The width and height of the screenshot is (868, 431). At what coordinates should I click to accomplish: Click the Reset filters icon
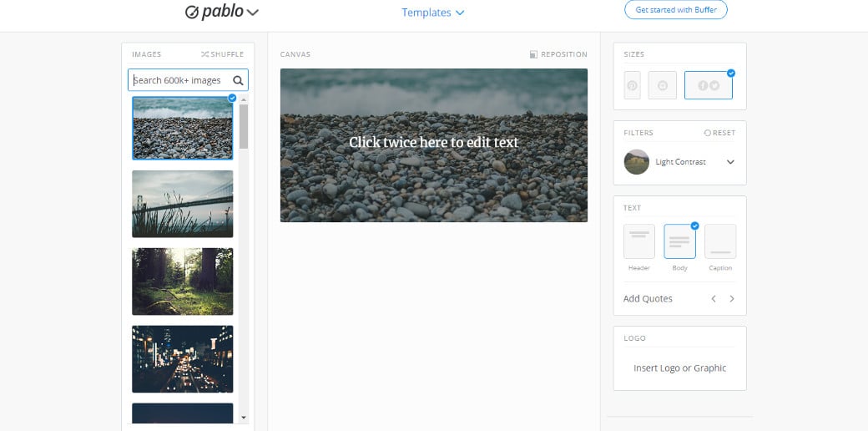coord(707,133)
